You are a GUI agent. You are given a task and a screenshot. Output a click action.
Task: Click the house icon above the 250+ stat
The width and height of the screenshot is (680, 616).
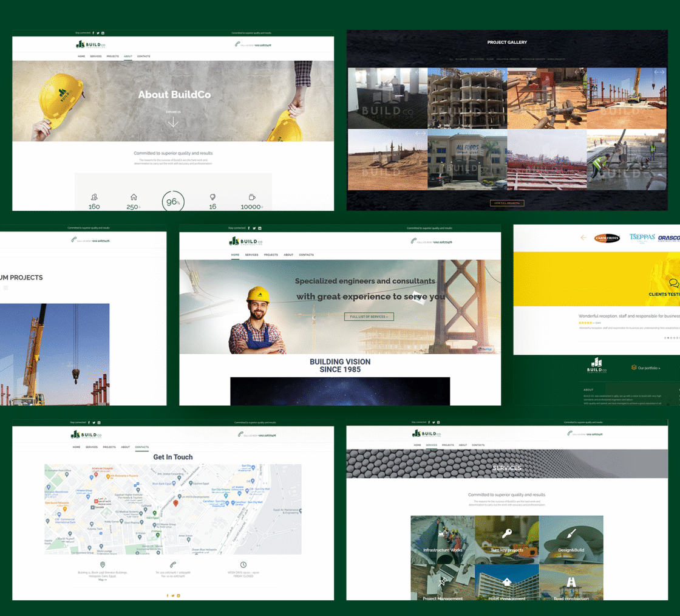point(134,197)
